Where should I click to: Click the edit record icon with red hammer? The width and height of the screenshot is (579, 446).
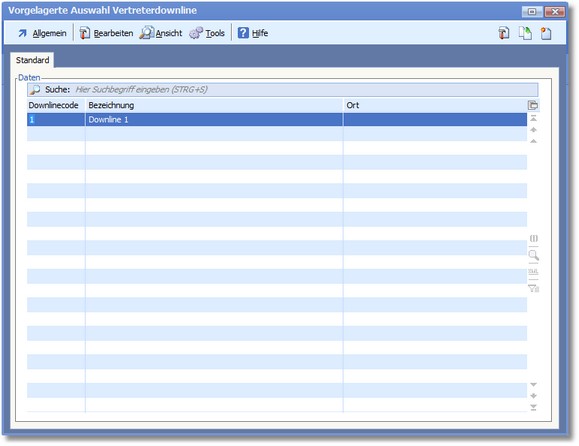tap(504, 33)
